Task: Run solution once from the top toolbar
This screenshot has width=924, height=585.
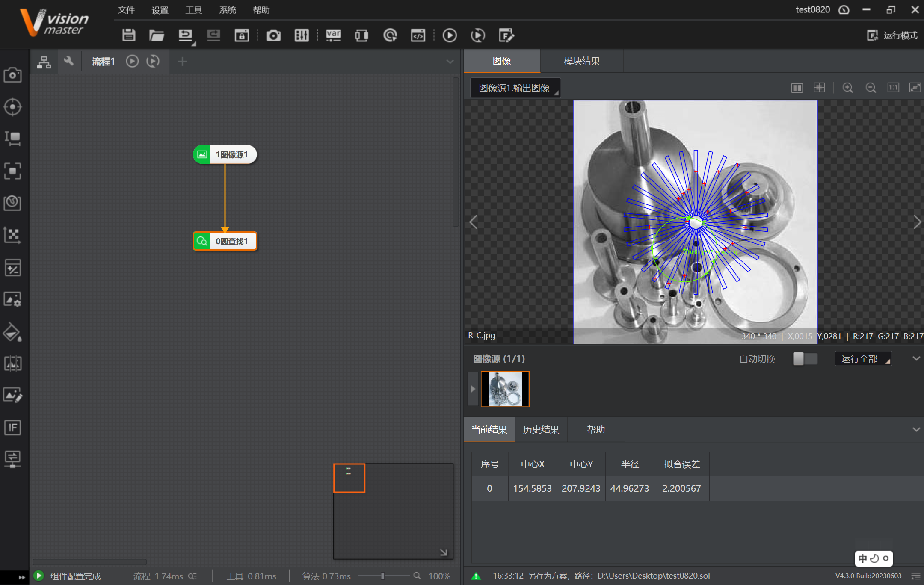Action: [450, 35]
